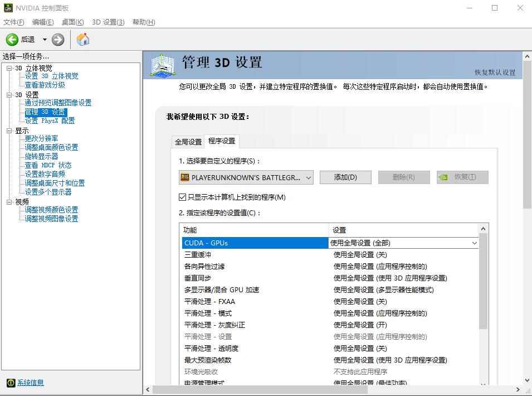This screenshot has height=396, width=532.
Task: Open the 帮助(H) menu
Action: pyautogui.click(x=144, y=22)
